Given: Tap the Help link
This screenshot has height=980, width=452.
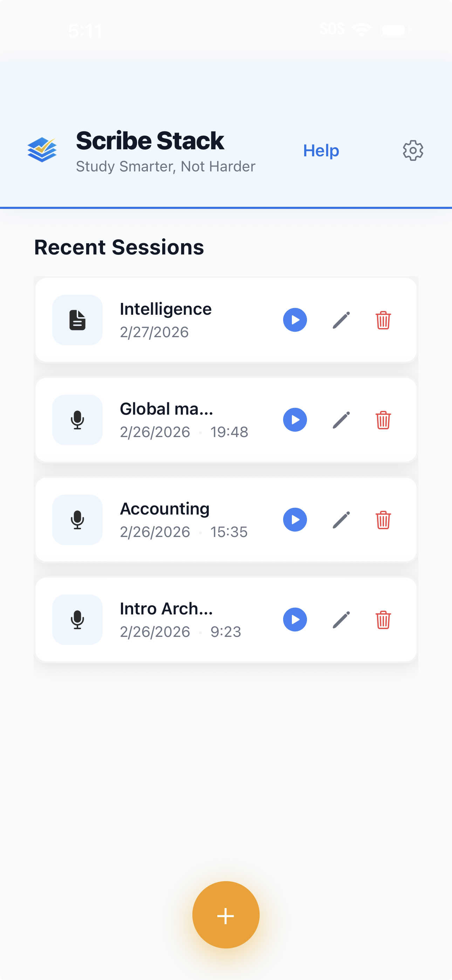Looking at the screenshot, I should click(321, 151).
